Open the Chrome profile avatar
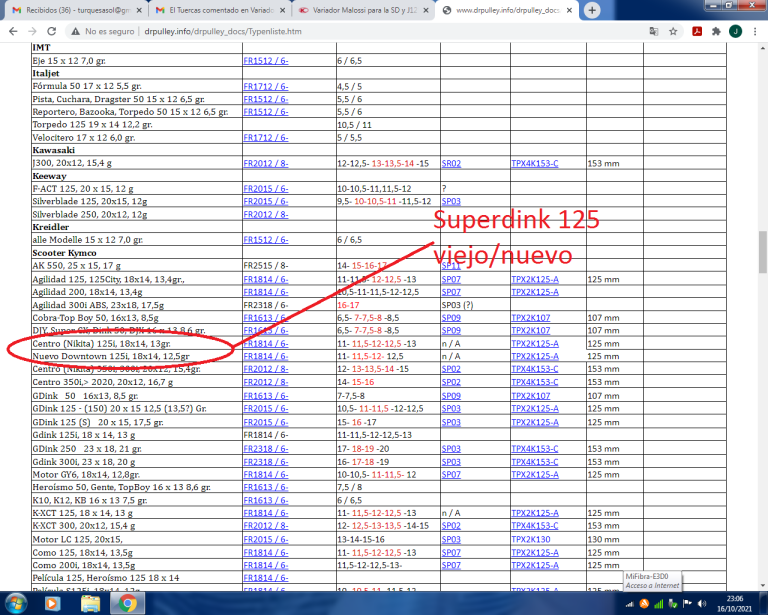Image resolution: width=768 pixels, height=615 pixels. click(735, 31)
